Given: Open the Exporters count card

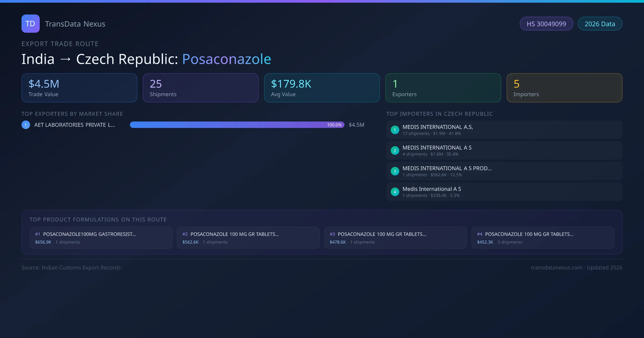Looking at the screenshot, I should [443, 88].
